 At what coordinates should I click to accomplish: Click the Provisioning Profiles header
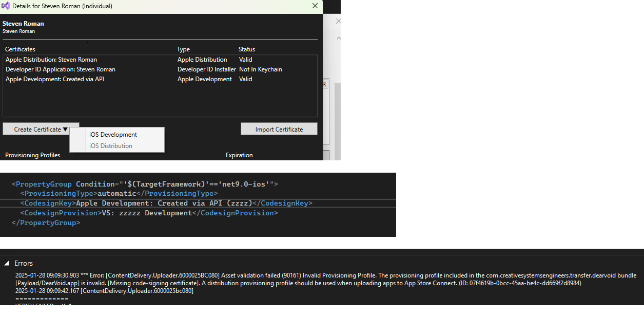(33, 155)
